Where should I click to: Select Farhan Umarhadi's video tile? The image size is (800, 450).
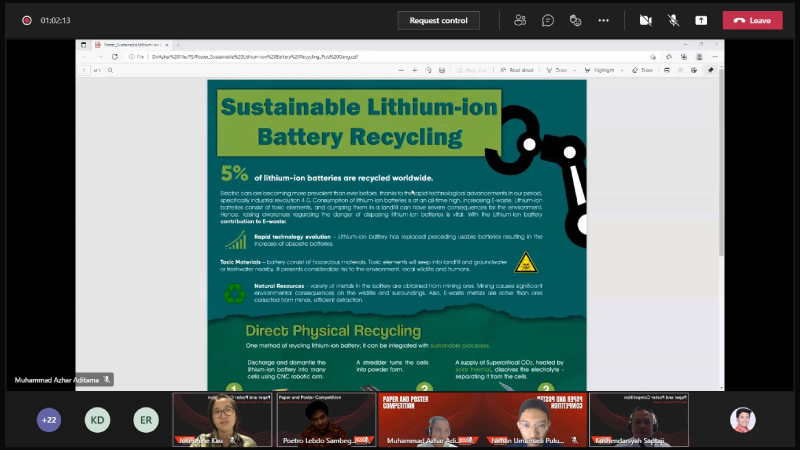click(x=535, y=419)
